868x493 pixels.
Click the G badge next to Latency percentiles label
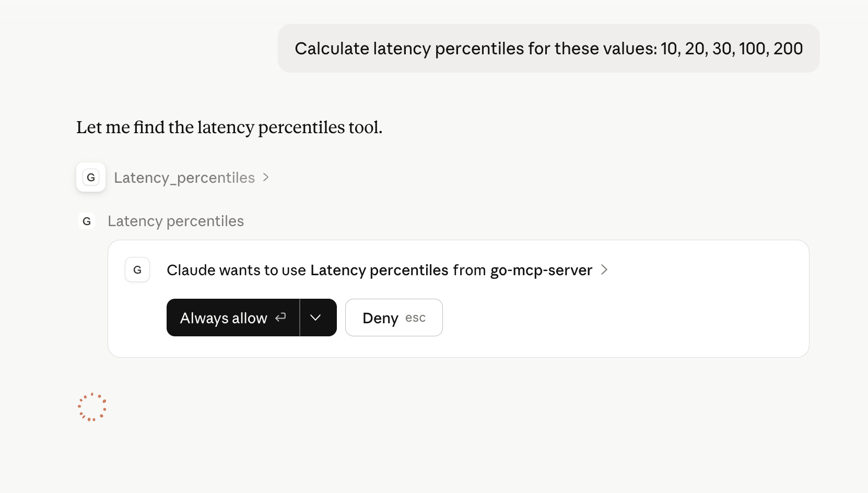(86, 221)
